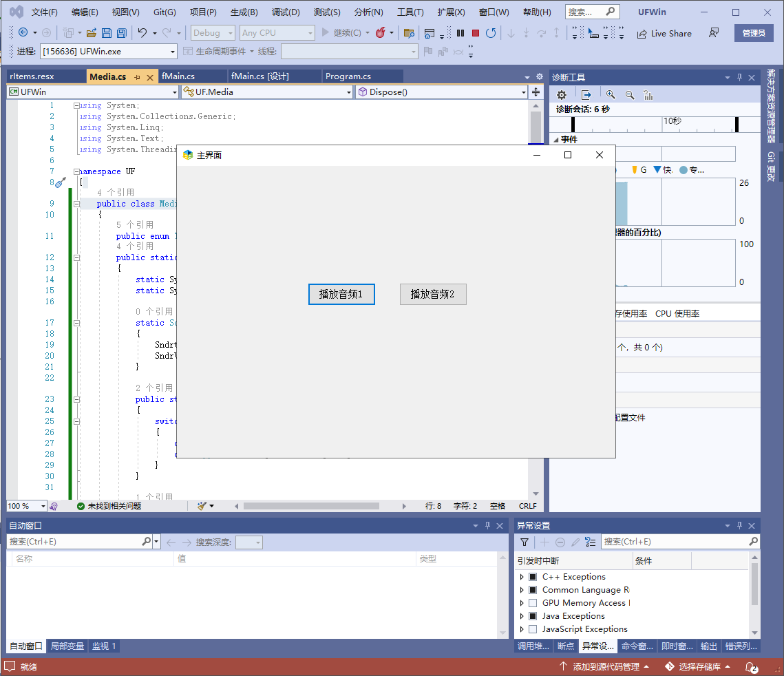The width and height of the screenshot is (784, 676).
Task: Click the Live Share button
Action: (x=664, y=34)
